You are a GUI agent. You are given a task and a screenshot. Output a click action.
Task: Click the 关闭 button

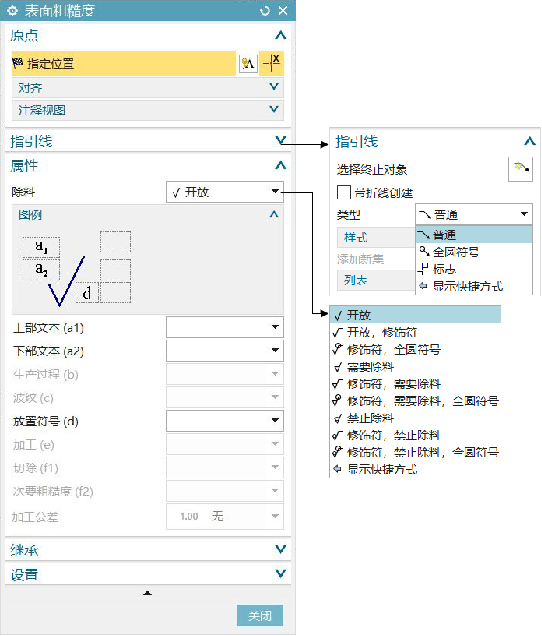tap(260, 616)
